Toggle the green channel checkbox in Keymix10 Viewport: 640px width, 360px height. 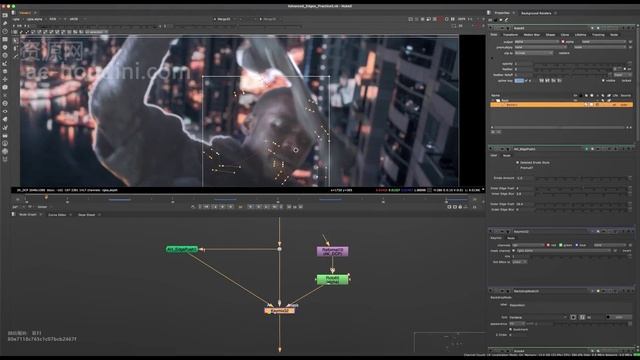pyautogui.click(x=561, y=245)
